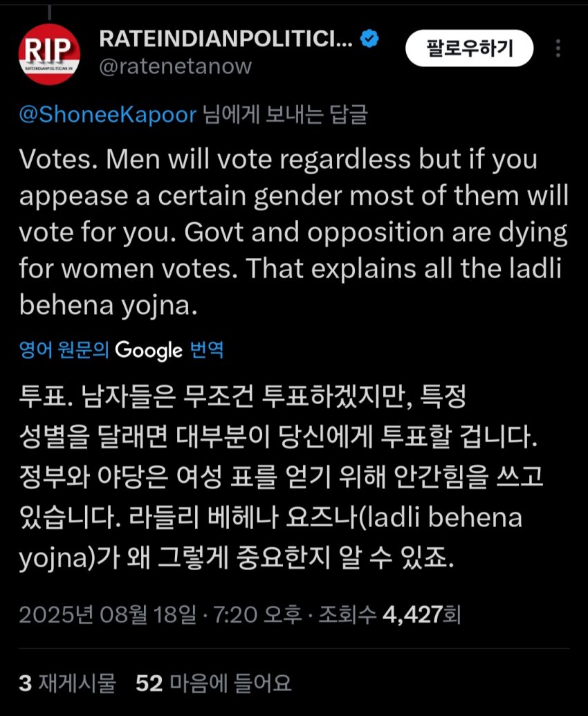The width and height of the screenshot is (588, 716).
Task: Open the three-dot more options menu
Action: 558,49
